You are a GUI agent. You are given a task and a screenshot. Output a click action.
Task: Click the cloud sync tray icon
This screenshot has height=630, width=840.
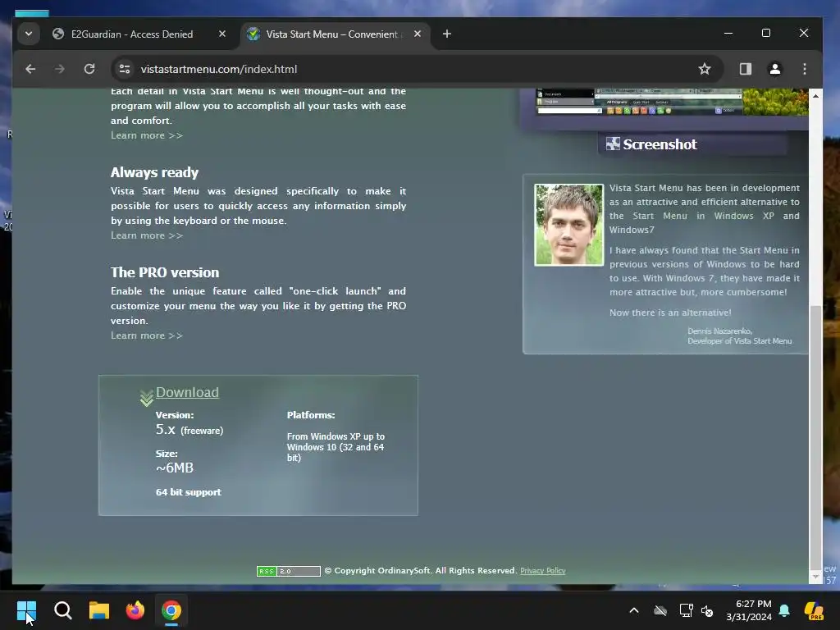660,610
